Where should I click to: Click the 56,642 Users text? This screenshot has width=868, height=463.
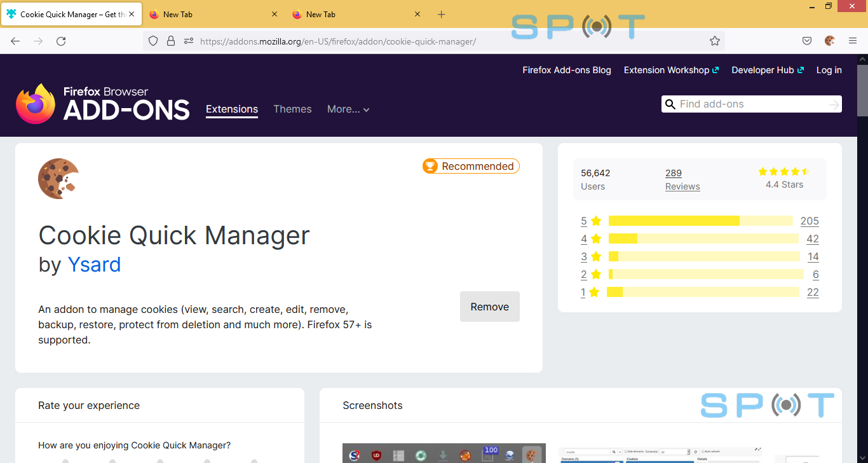pyautogui.click(x=595, y=179)
